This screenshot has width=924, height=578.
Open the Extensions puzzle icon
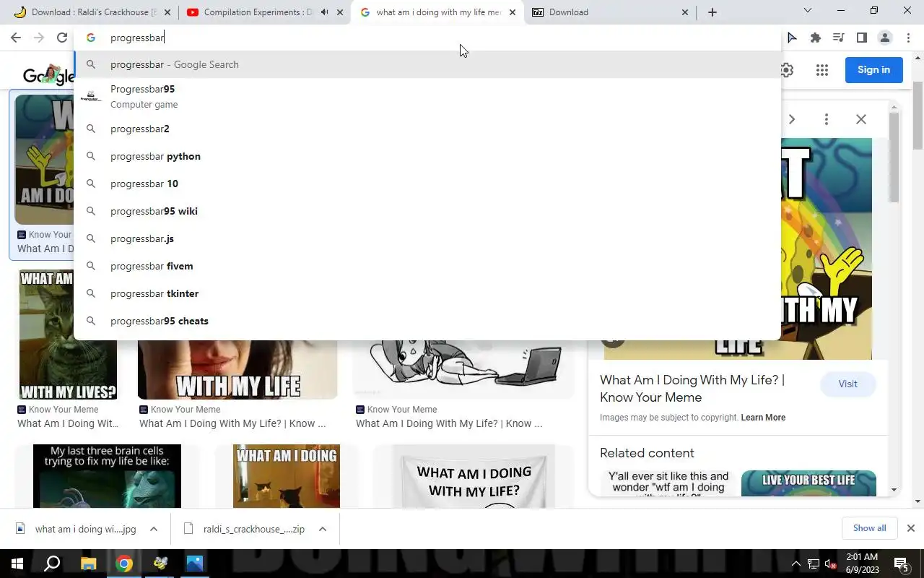(x=816, y=38)
